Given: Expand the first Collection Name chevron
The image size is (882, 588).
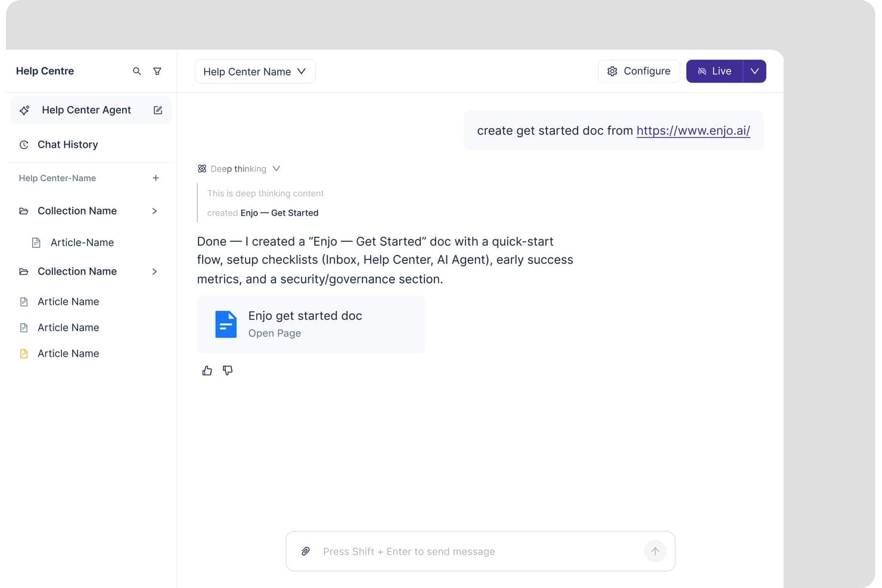Looking at the screenshot, I should (154, 211).
